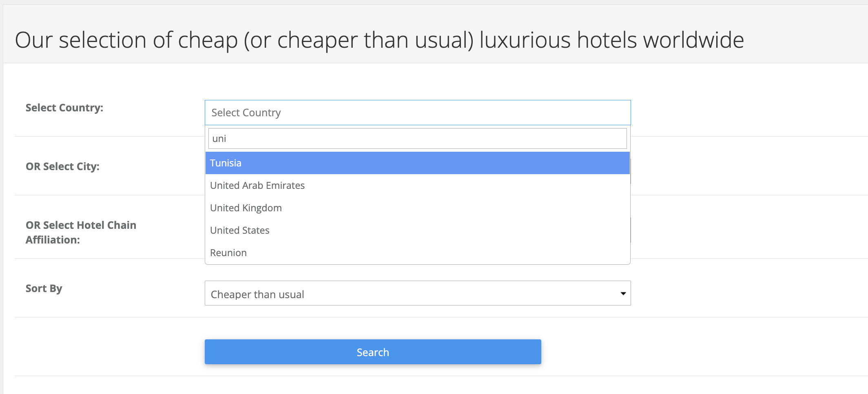The height and width of the screenshot is (394, 868).
Task: Pick United Kingdom in the list
Action: (246, 208)
